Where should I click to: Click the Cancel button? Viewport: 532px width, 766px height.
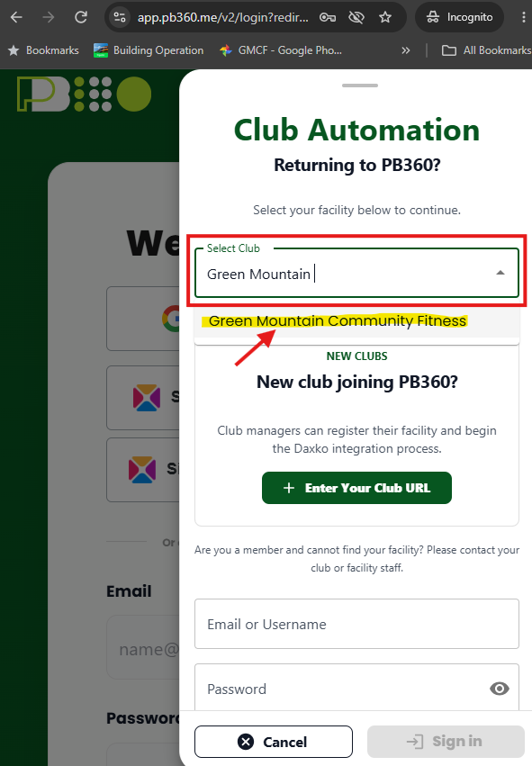click(x=274, y=742)
